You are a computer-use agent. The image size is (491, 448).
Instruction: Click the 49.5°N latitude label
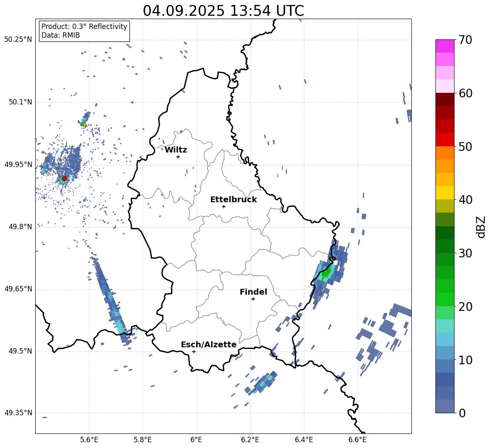coord(21,351)
